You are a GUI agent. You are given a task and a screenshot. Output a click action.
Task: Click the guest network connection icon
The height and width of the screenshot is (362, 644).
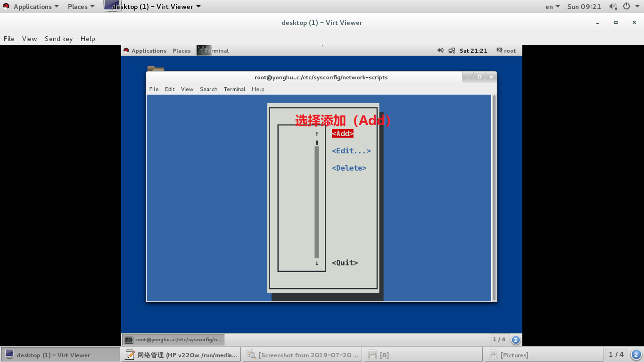452,50
